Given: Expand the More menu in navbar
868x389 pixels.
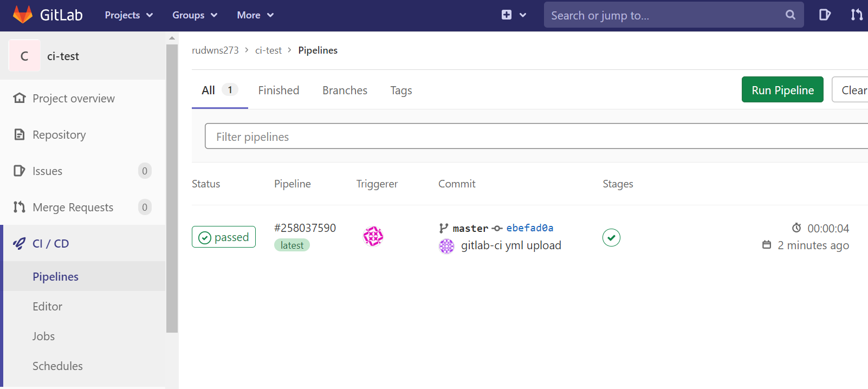Looking at the screenshot, I should click(x=255, y=15).
